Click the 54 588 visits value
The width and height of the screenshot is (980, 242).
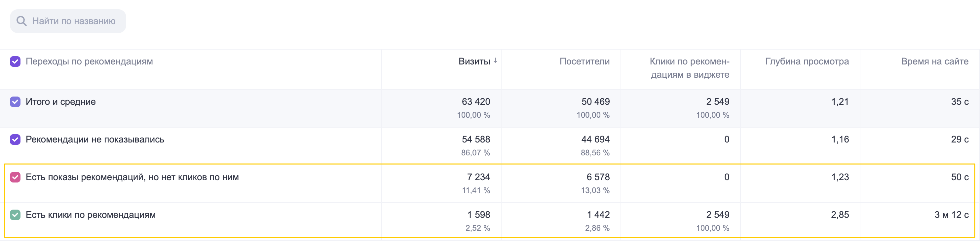tap(476, 139)
